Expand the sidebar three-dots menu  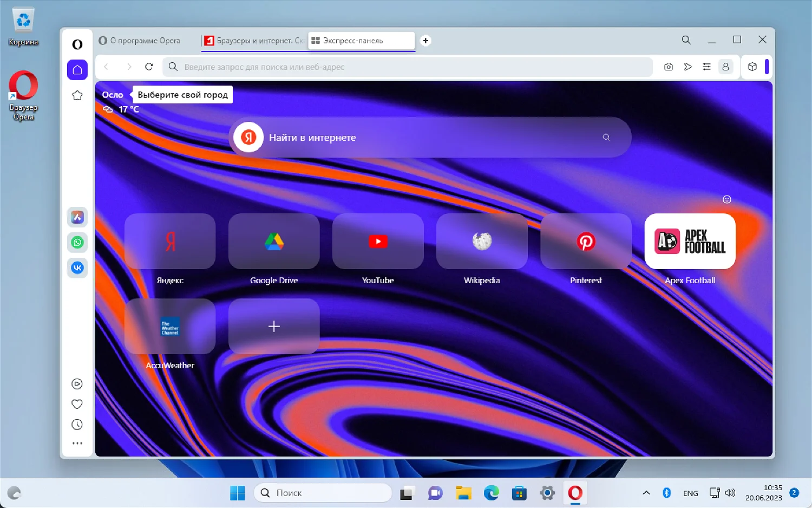click(77, 443)
